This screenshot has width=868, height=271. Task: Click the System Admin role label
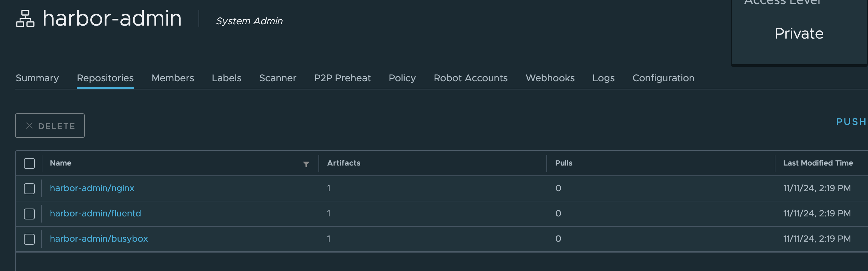click(x=249, y=21)
